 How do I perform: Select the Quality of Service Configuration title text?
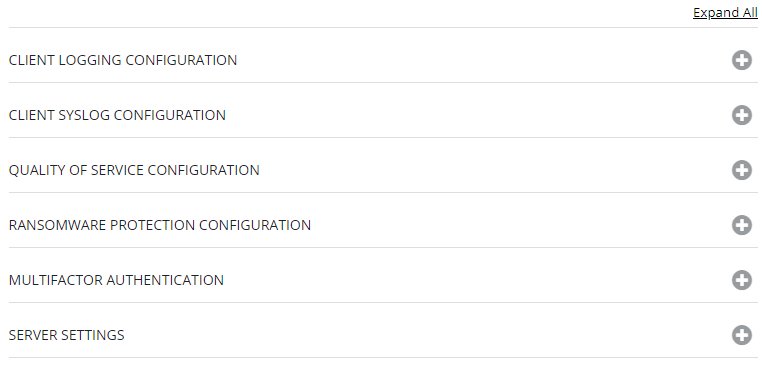click(134, 170)
